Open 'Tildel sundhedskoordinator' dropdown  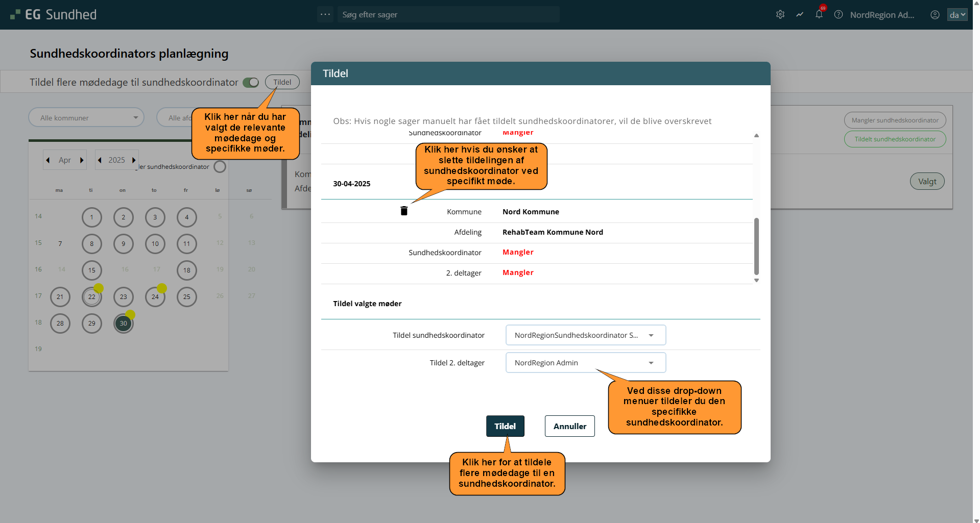click(x=585, y=335)
